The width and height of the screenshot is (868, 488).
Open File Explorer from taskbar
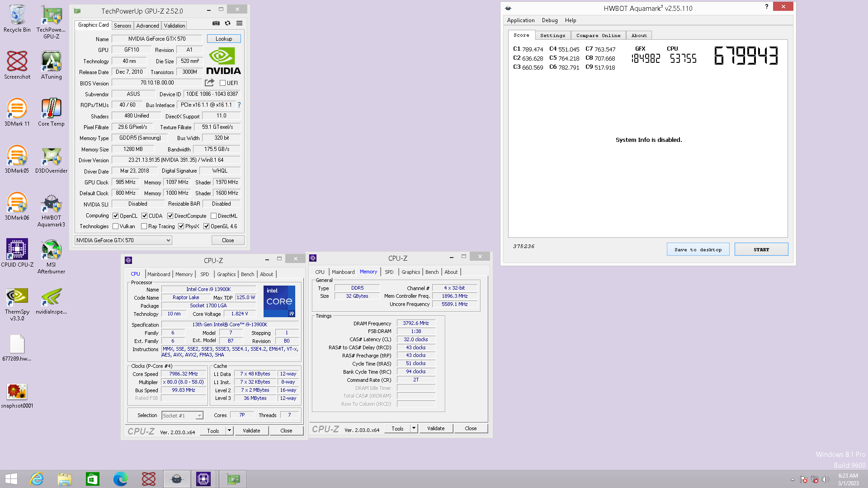(x=65, y=479)
